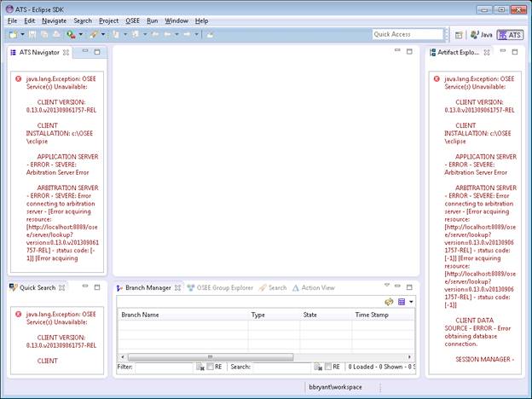Click the Print toolbar icon
The image size is (532, 399).
point(56,34)
